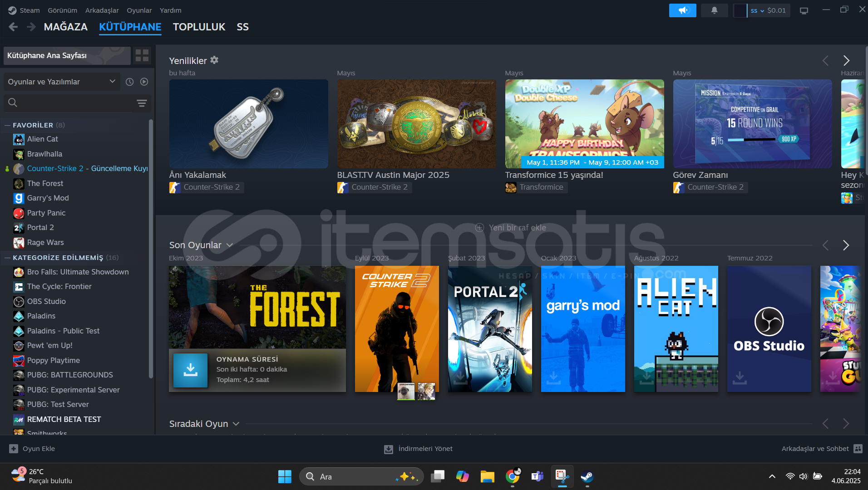This screenshot has width=868, height=490.
Task: Open Windows Start menu
Action: pyautogui.click(x=285, y=476)
